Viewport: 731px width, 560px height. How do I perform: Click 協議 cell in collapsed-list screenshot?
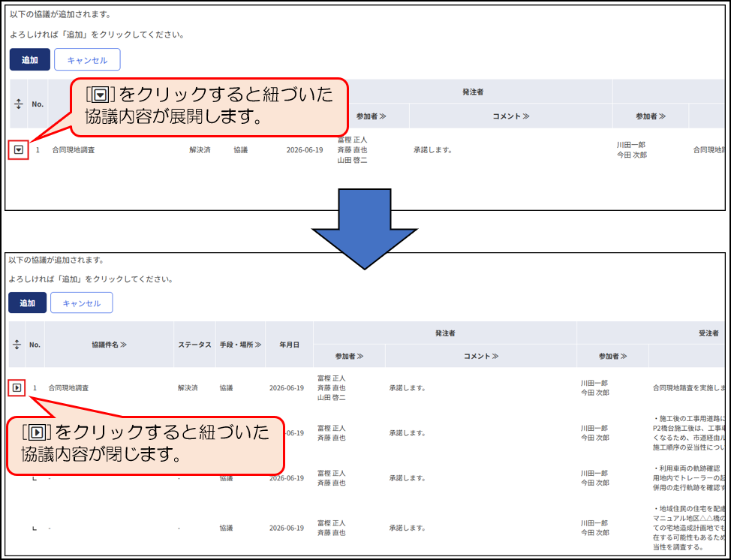point(241,150)
